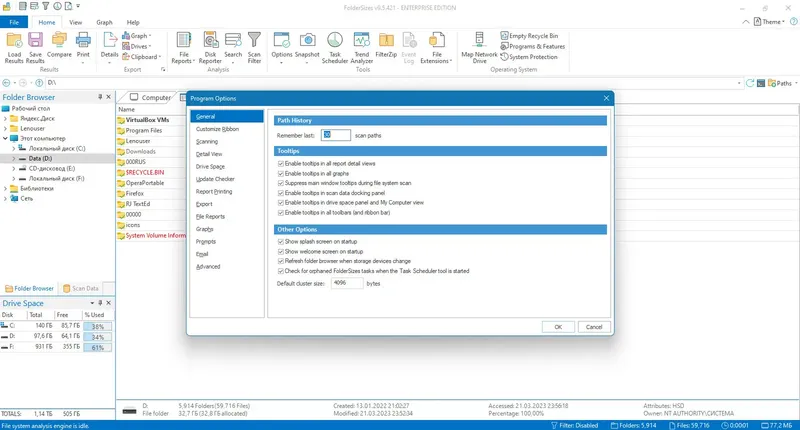Expand the Data (D:) tree node
Viewport: 800px width, 430px height.
click(14, 159)
